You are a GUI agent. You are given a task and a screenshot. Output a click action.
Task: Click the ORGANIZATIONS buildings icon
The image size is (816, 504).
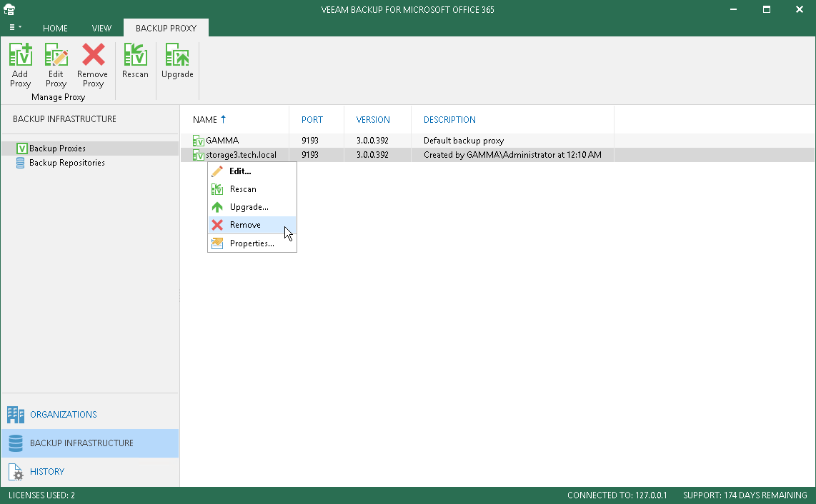[x=16, y=415]
